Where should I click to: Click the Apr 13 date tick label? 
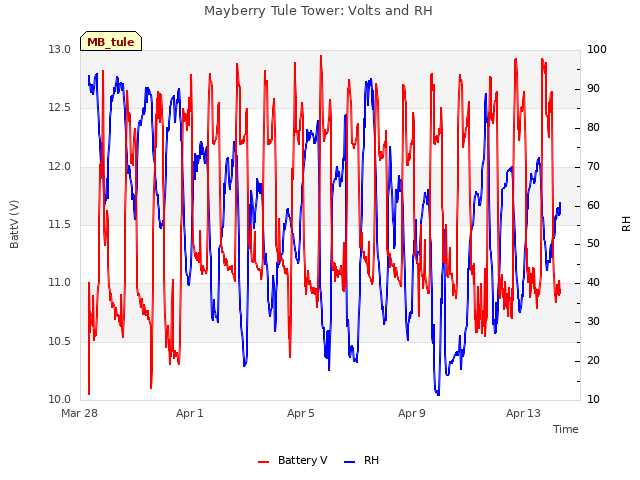523,413
